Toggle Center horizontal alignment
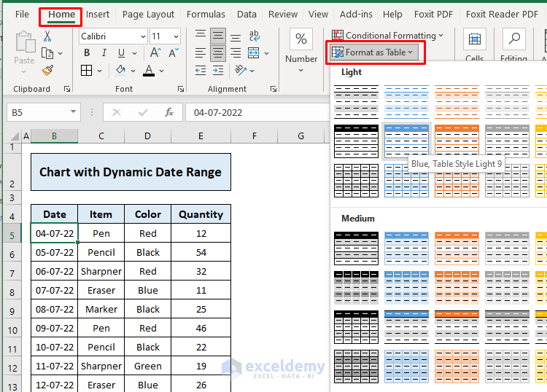 pos(217,53)
